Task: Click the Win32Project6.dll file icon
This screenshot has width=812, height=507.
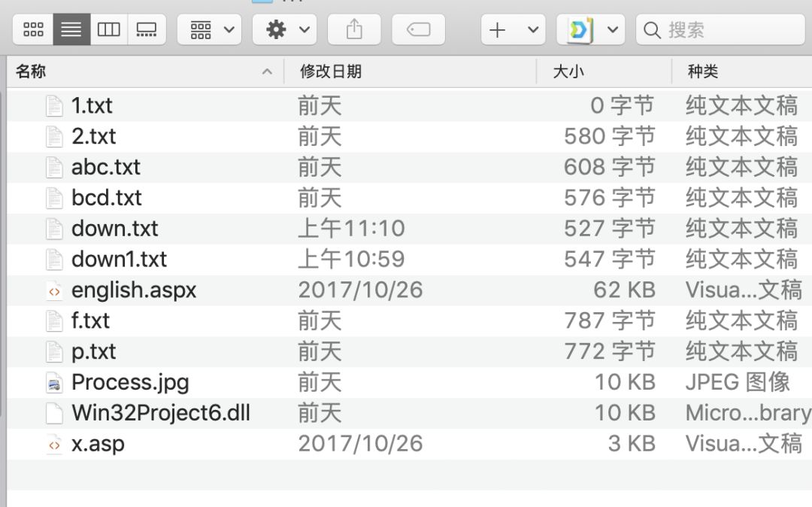Action: point(54,414)
